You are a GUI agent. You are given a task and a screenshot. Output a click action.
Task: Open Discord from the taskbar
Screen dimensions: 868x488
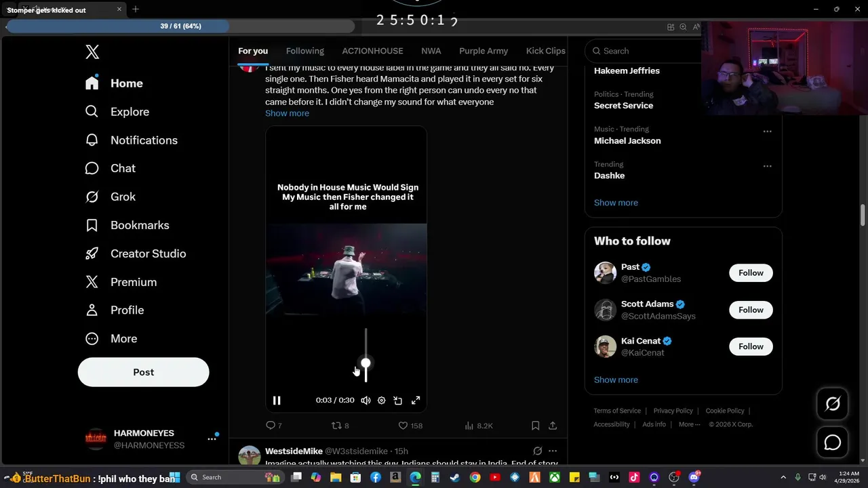point(694,477)
